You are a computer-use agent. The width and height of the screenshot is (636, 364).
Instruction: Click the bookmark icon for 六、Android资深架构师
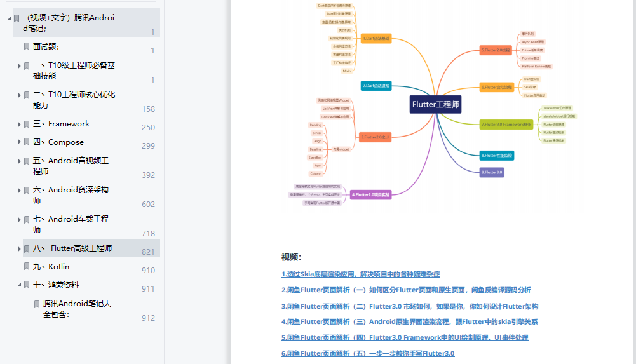pyautogui.click(x=26, y=191)
